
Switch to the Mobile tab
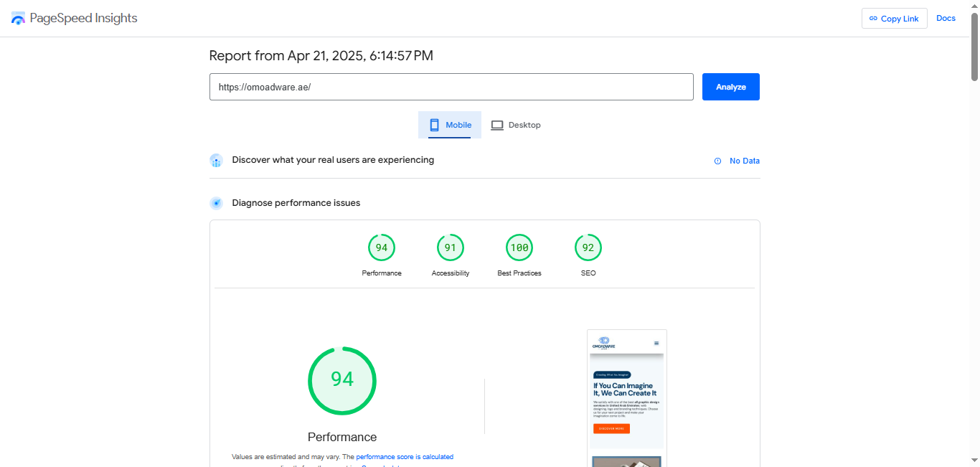click(450, 125)
